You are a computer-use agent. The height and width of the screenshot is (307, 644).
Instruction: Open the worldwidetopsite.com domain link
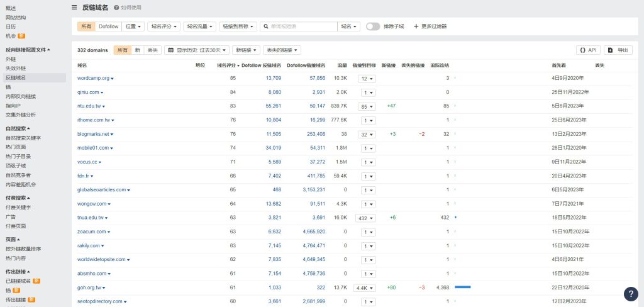tap(101, 259)
